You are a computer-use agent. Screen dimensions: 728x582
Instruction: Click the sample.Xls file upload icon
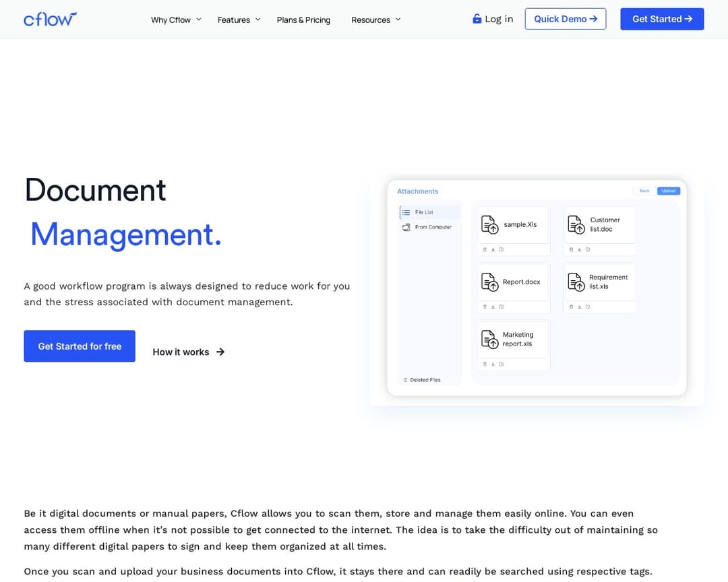[x=489, y=224]
